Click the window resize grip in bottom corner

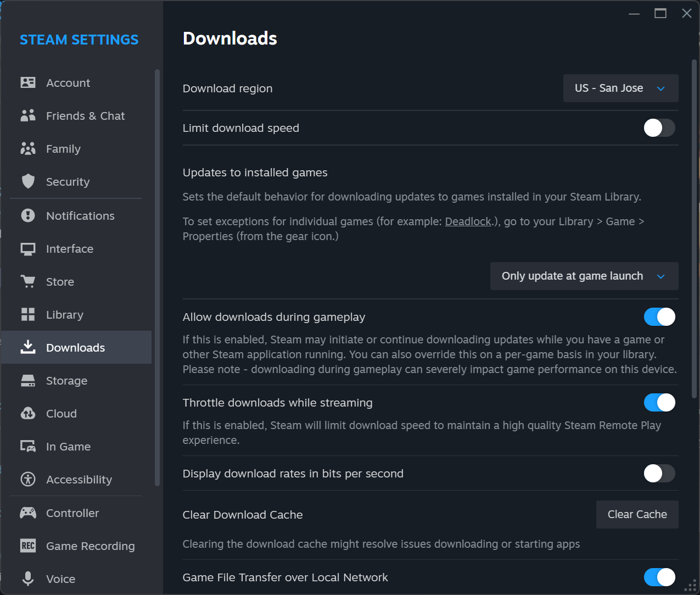pos(691,586)
